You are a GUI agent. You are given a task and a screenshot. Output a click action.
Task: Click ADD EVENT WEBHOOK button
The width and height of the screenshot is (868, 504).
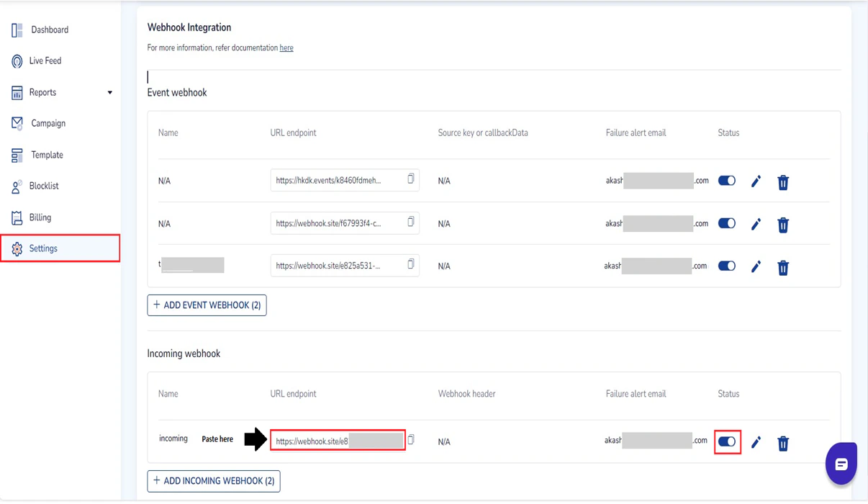pyautogui.click(x=207, y=305)
